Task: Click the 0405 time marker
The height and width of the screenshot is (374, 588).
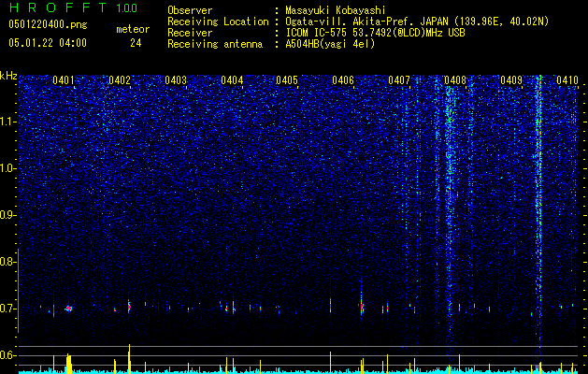Action: click(x=287, y=80)
